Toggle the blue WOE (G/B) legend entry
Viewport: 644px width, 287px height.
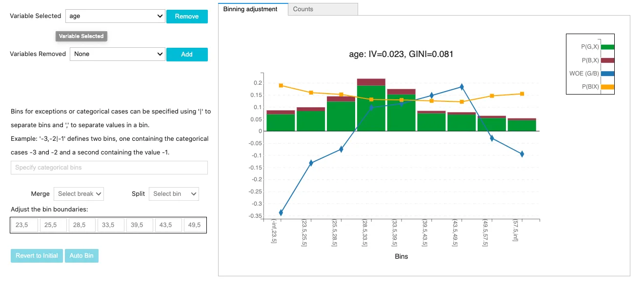point(591,74)
